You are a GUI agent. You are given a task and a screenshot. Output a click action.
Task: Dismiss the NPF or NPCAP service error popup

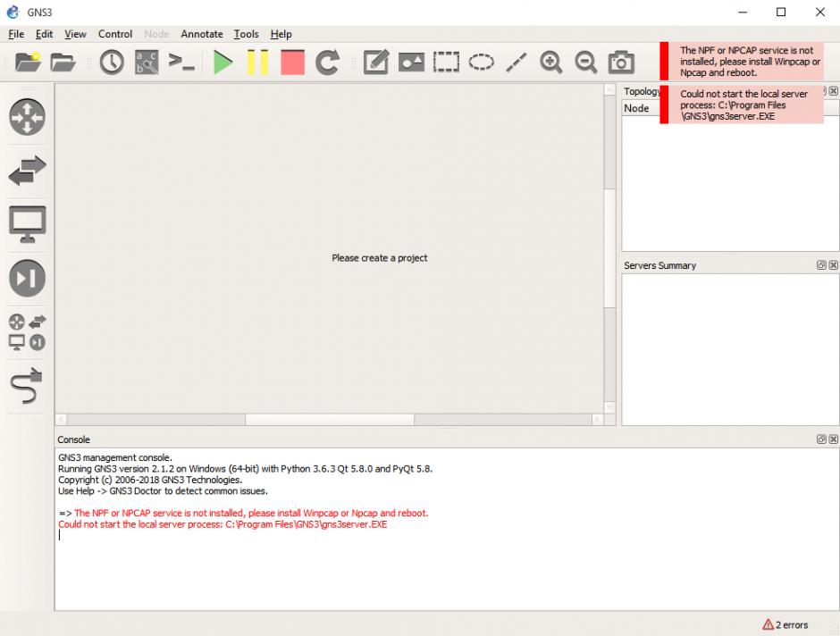click(x=742, y=61)
